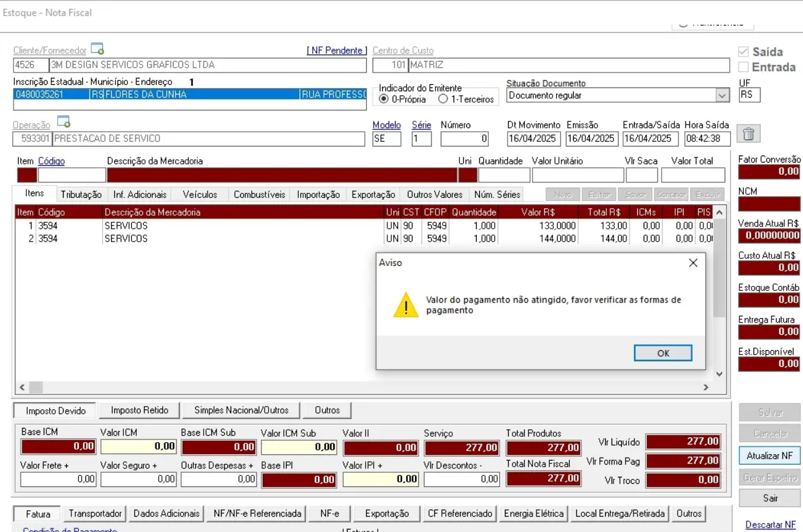Click the Valor Seguro input field
This screenshot has height=532, width=803.
click(139, 479)
